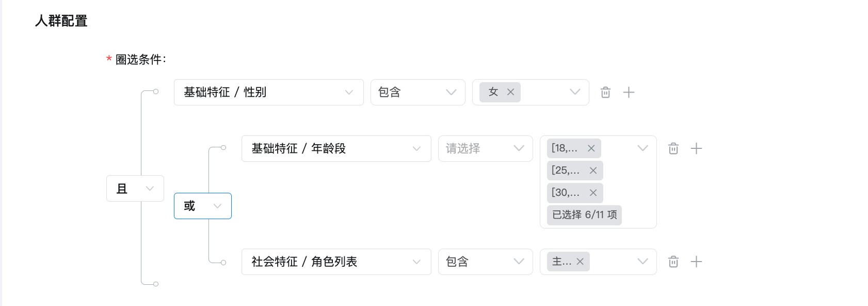Open the 包含 operator dropdown for 角色列表
This screenshot has width=868, height=306.
point(486,262)
